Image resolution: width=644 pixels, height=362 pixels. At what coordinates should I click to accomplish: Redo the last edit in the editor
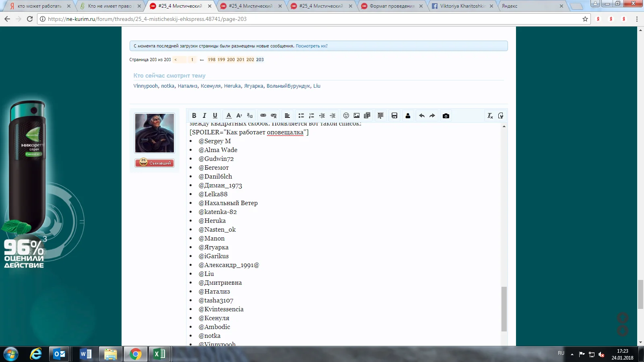click(x=432, y=116)
